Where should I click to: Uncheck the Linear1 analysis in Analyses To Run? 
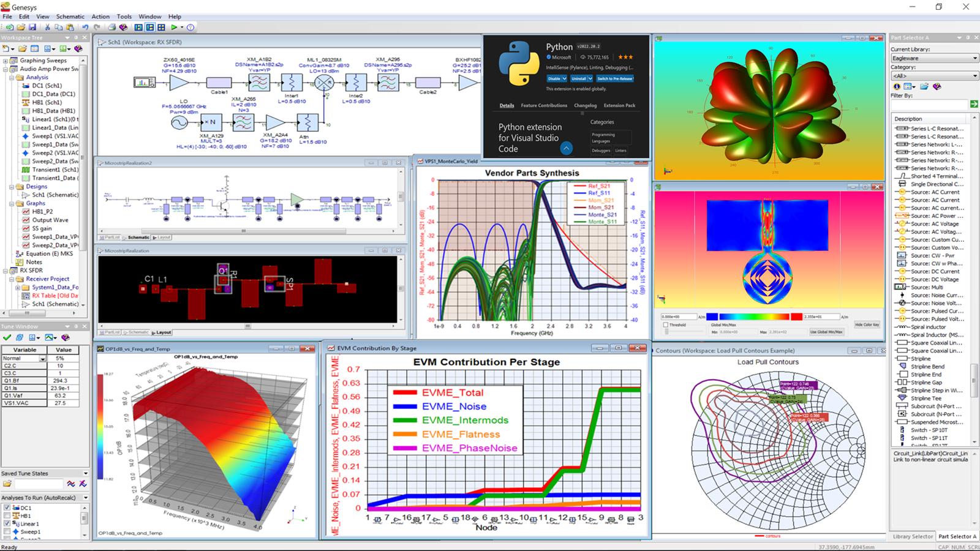(x=7, y=523)
